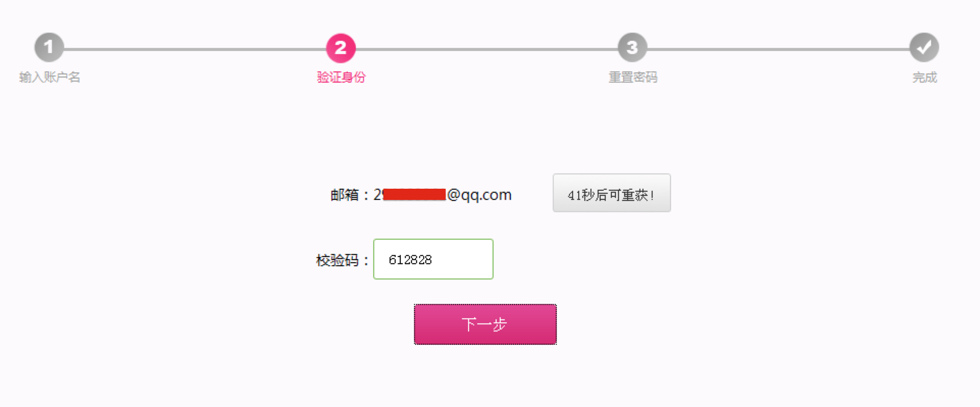This screenshot has width=980, height=407.
Task: Select the 完成 step label
Action: pos(924,77)
